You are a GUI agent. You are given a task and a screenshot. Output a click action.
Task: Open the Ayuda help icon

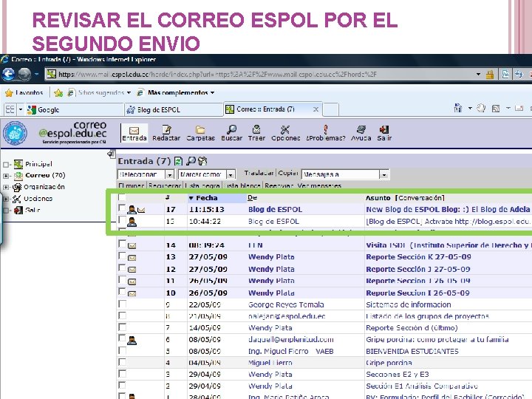[361, 133]
